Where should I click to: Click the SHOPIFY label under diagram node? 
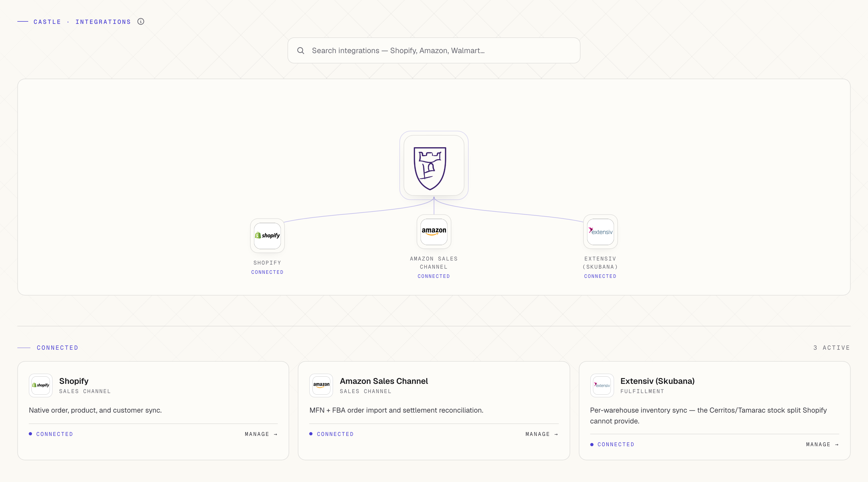click(x=267, y=263)
